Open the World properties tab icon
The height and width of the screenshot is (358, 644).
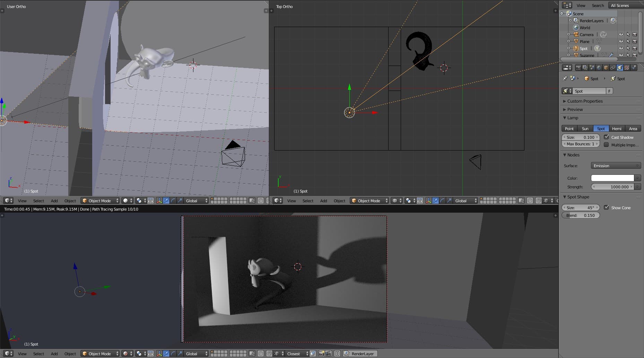[599, 68]
